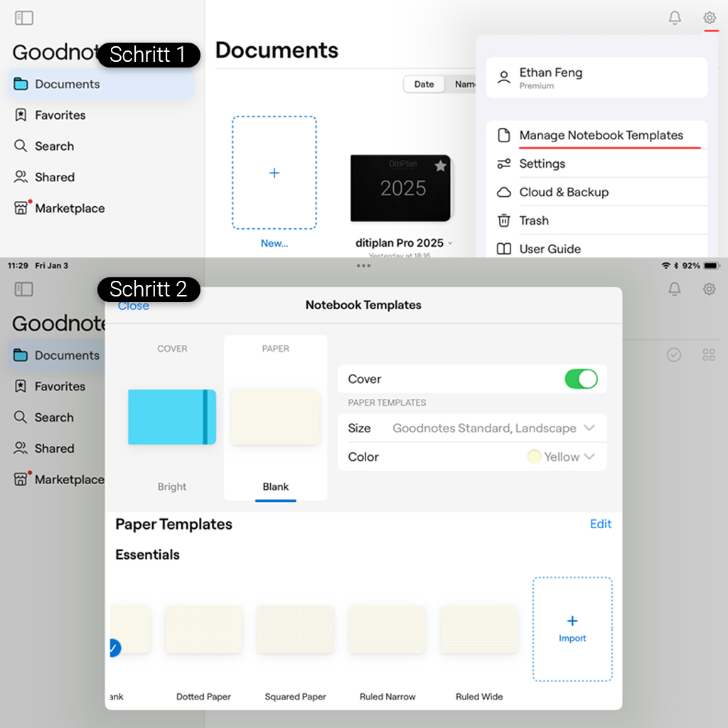Image resolution: width=728 pixels, height=728 pixels.
Task: Click Wi-Fi status icon in status bar
Action: tap(665, 266)
